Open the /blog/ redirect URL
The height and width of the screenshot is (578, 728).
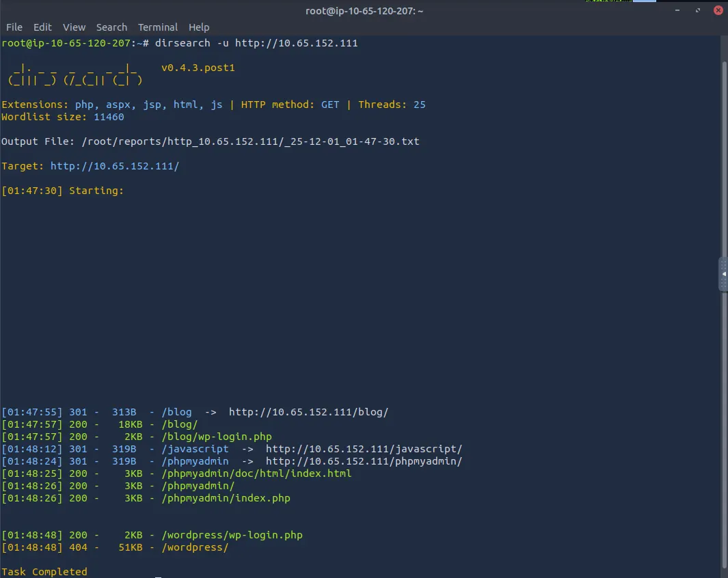308,412
